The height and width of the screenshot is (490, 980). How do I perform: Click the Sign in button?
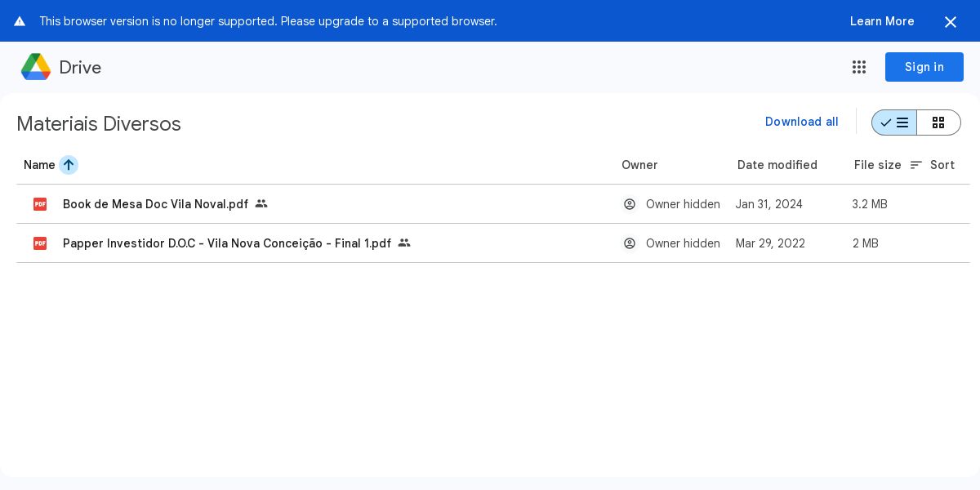[x=924, y=67]
